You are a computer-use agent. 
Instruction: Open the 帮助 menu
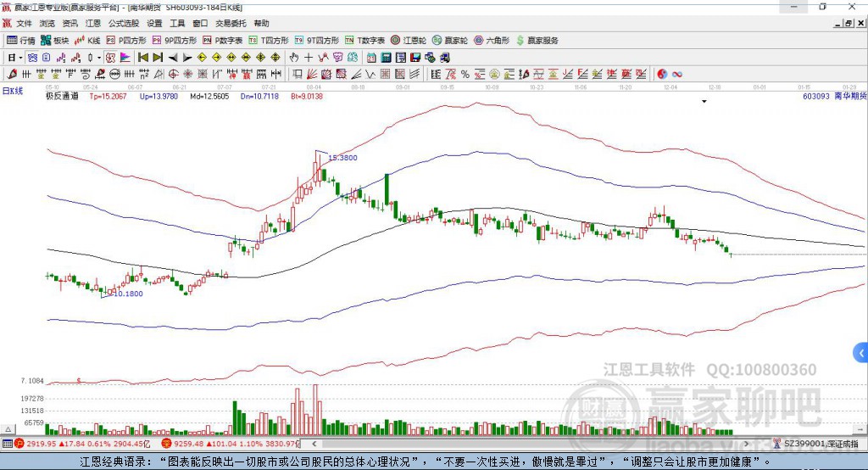pos(261,23)
